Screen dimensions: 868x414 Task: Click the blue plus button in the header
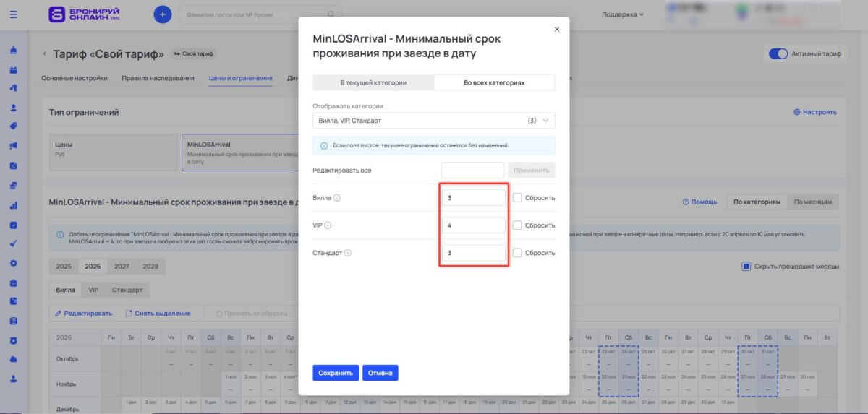coord(163,14)
